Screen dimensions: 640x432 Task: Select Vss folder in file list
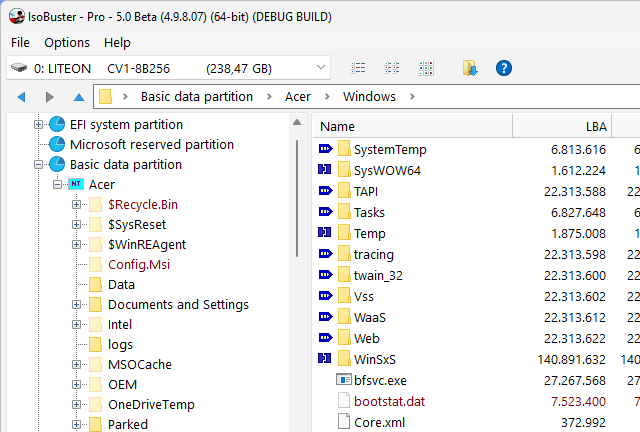(x=364, y=297)
